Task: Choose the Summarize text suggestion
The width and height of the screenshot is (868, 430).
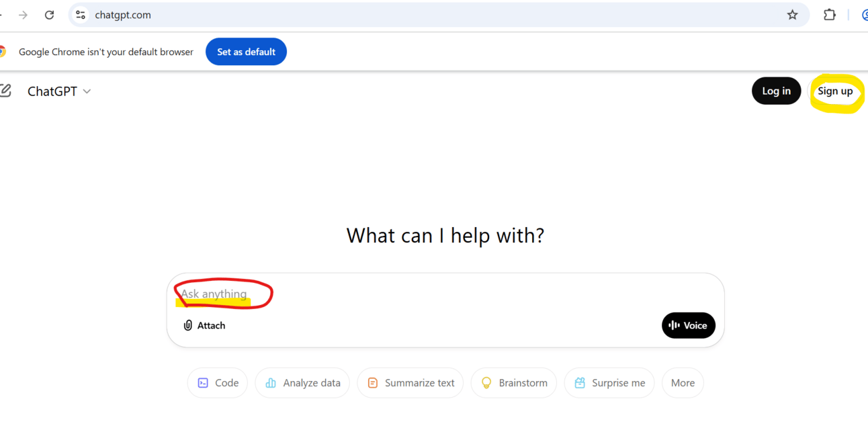Action: (410, 383)
